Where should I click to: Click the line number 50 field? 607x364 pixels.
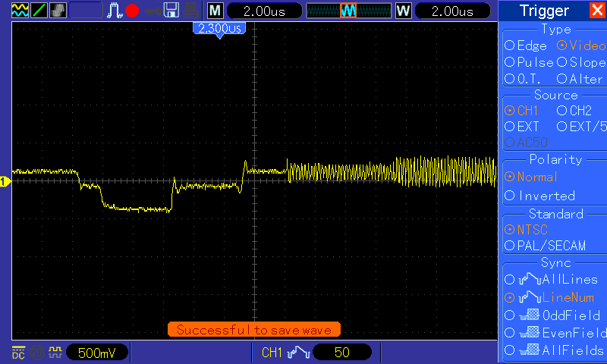(342, 353)
